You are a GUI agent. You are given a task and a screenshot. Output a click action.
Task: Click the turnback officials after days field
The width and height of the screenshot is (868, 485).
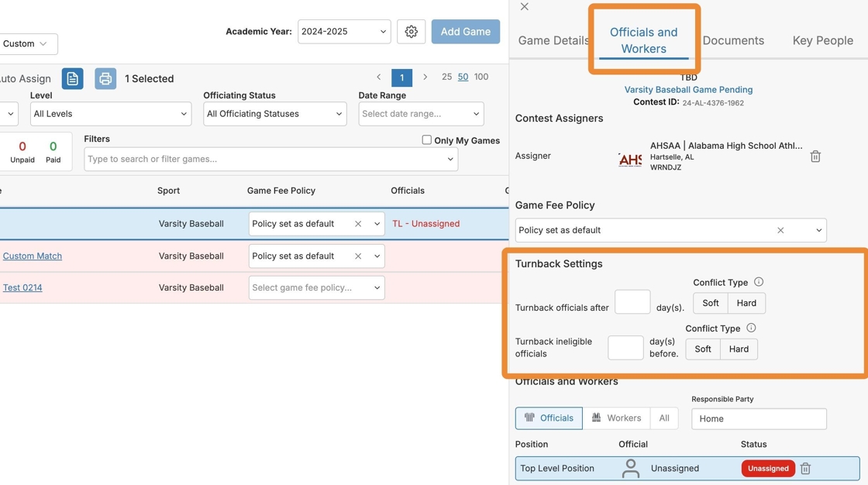(x=632, y=302)
